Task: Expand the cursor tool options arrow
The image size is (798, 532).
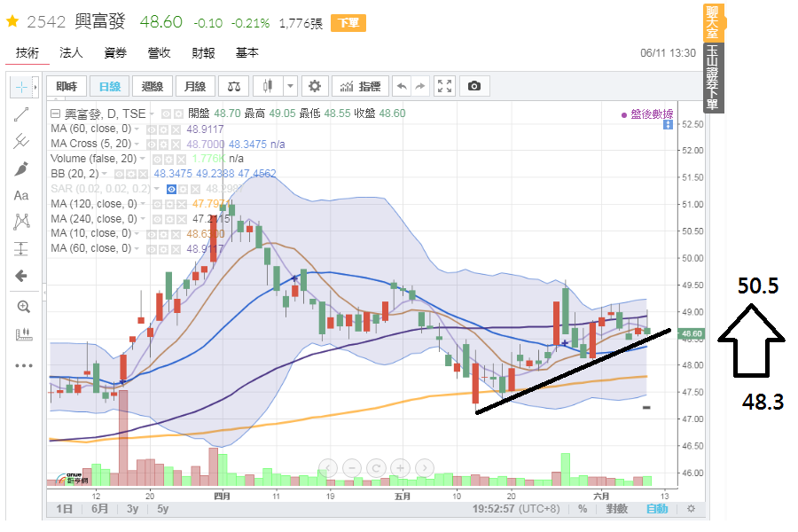Action: pyautogui.click(x=35, y=88)
